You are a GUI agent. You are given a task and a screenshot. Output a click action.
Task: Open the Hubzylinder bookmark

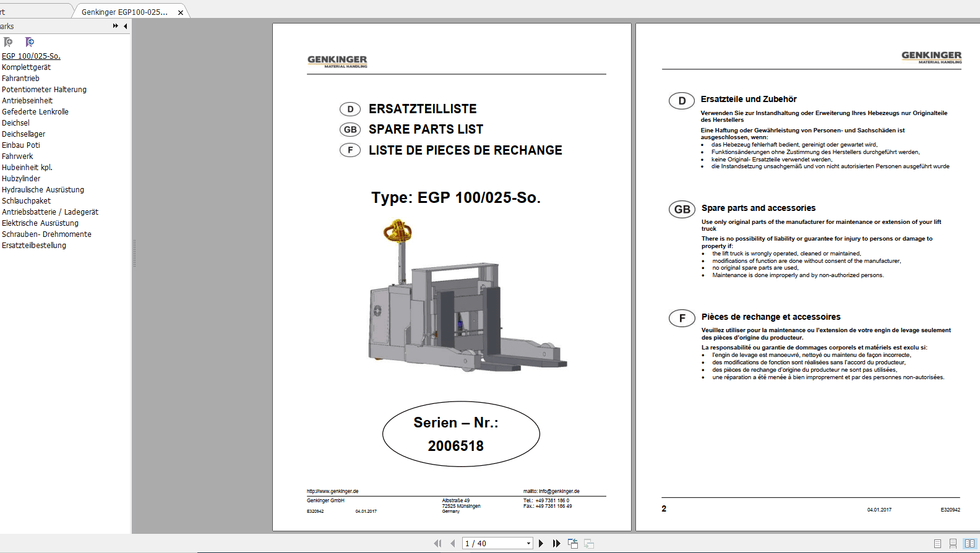(x=21, y=178)
